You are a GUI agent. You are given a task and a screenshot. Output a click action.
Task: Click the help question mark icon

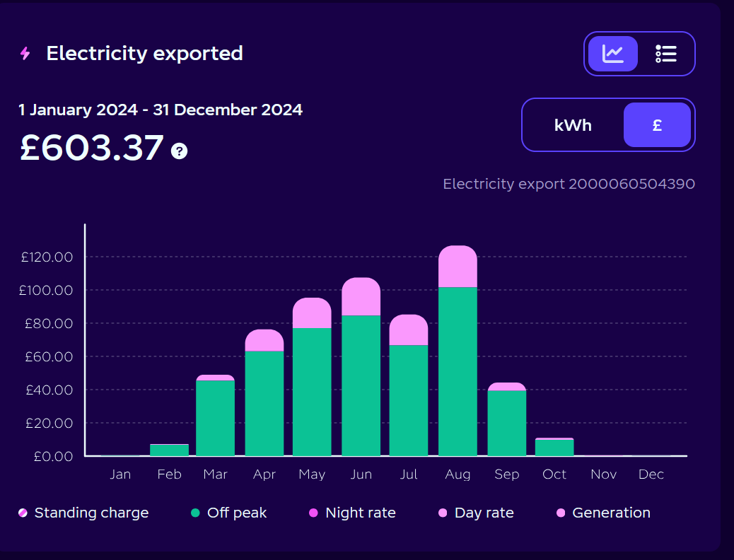coord(180,151)
